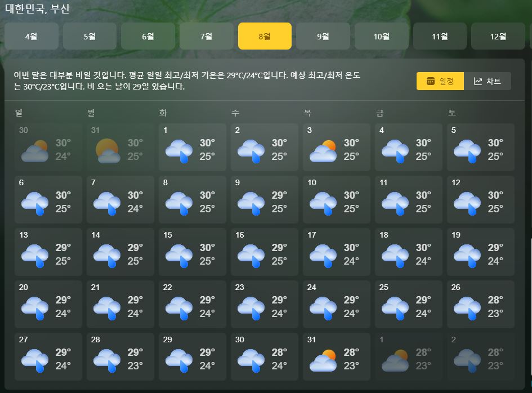The width and height of the screenshot is (532, 393).
Task: Select the day 28 forecast card
Action: 120,356
